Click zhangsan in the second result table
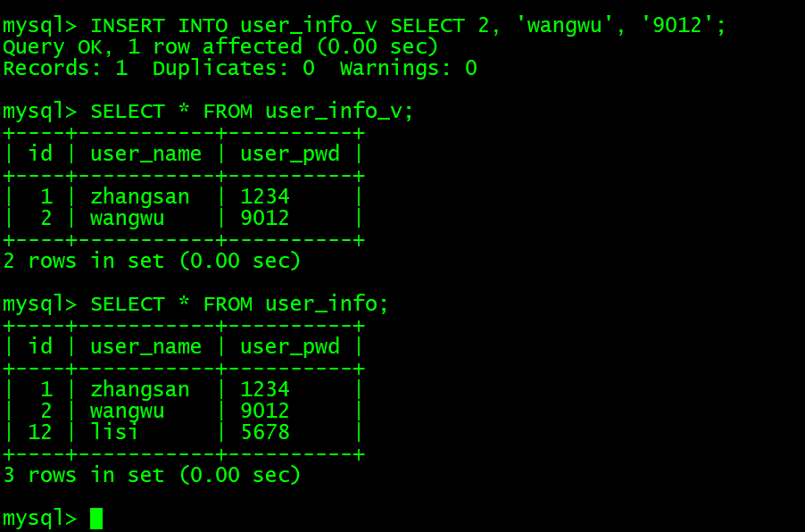The height and width of the screenshot is (532, 805). pyautogui.click(x=140, y=390)
